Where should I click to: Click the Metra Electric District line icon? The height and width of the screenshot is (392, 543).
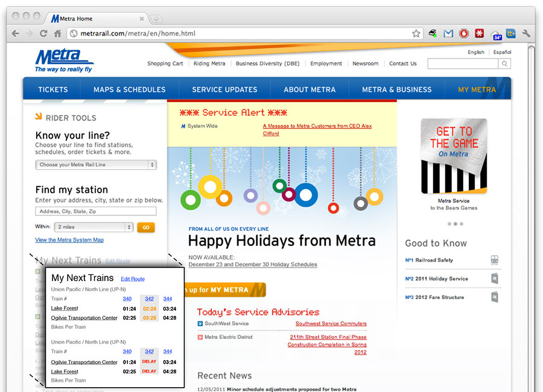(200, 337)
